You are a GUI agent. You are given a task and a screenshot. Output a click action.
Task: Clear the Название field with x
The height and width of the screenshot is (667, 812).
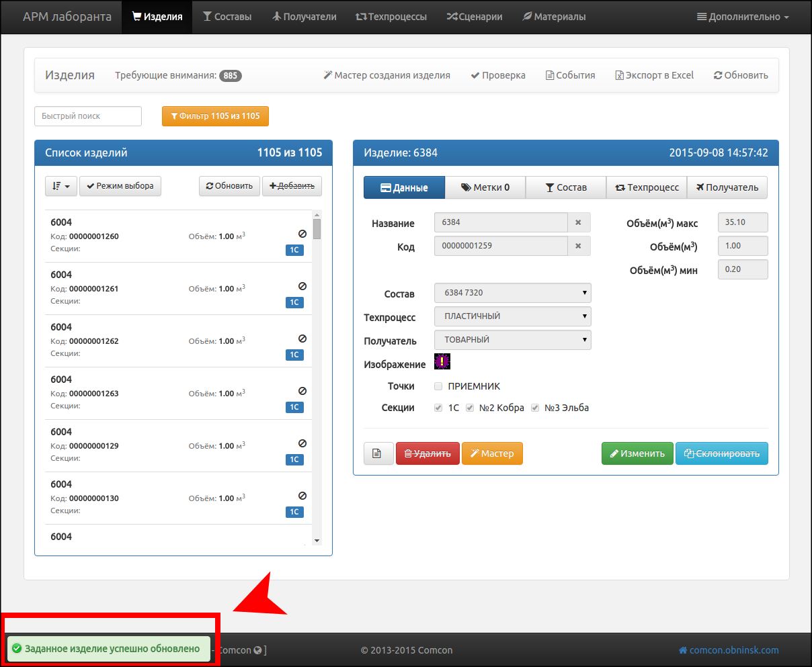click(x=579, y=222)
